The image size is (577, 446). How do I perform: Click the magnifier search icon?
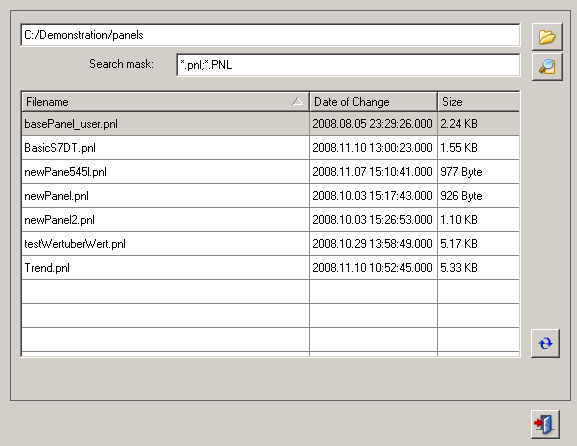click(x=547, y=67)
